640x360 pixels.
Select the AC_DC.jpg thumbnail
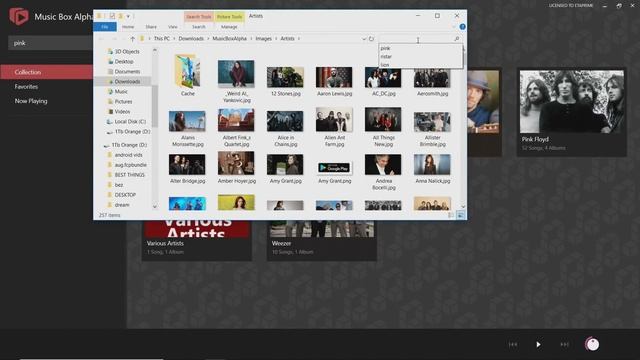point(383,78)
